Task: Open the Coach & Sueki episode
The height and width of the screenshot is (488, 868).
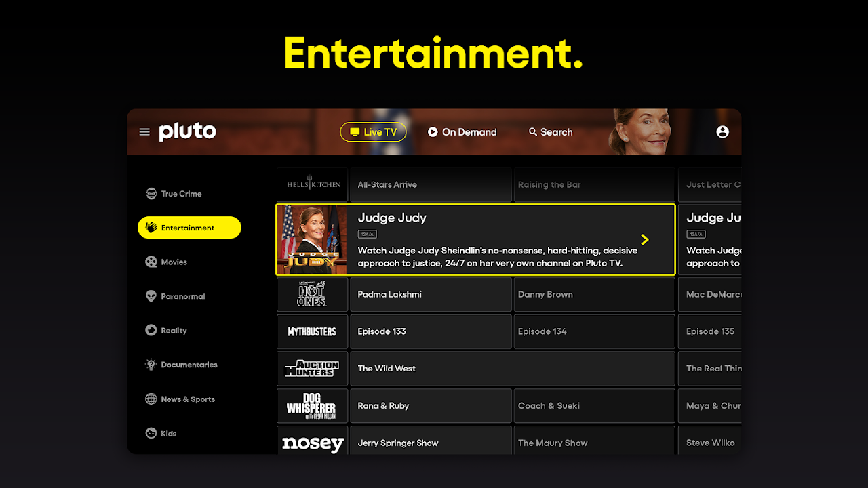Action: tap(594, 406)
